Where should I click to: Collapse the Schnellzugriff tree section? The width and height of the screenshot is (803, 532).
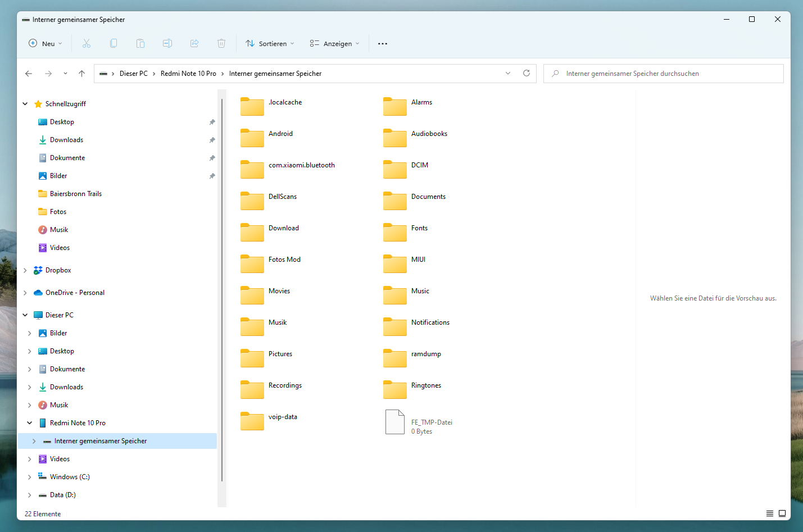(25, 104)
